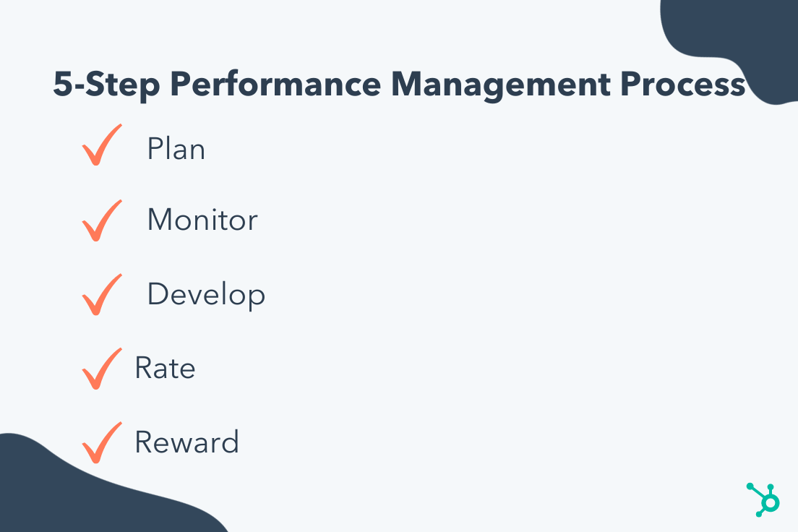
Task: Click the 5-Step text in heading
Action: [x=106, y=85]
